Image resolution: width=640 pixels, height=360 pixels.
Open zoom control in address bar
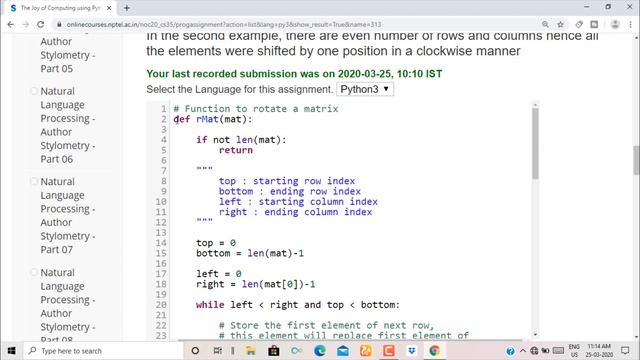coord(545,24)
